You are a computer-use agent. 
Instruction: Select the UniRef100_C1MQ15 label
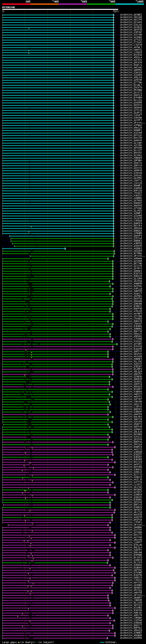131,53
